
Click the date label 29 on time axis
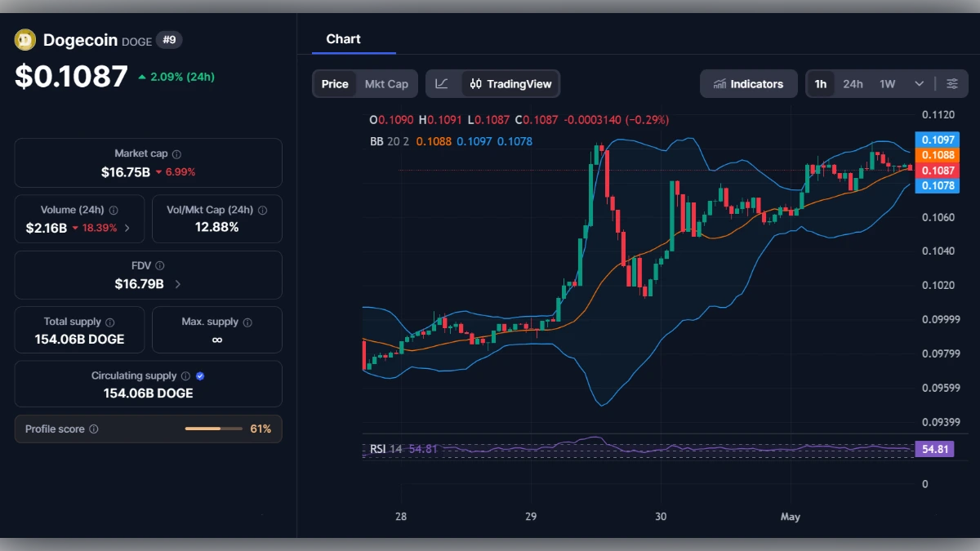(531, 517)
